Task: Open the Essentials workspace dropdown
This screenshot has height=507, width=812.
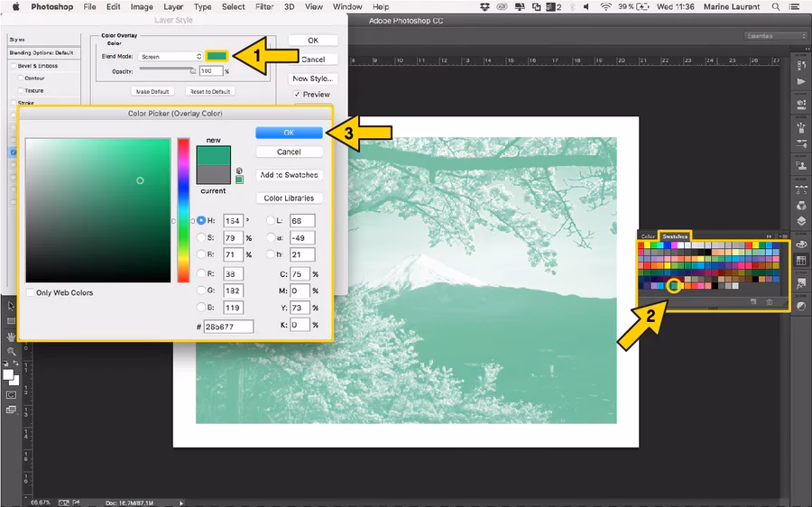Action: [x=775, y=36]
